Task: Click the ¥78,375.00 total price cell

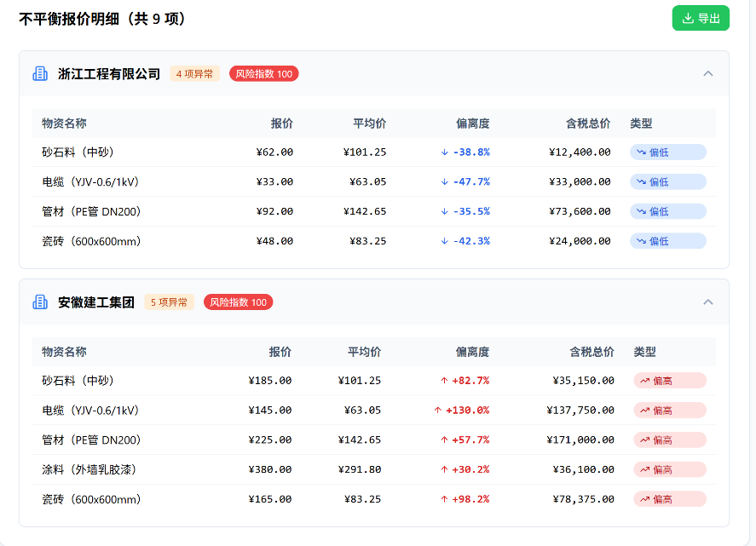Action: coord(583,499)
